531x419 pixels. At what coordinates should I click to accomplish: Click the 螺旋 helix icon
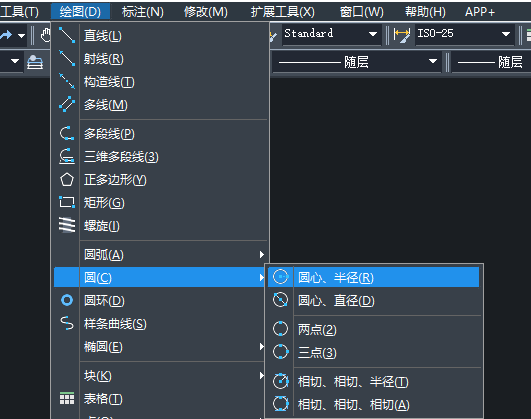click(x=67, y=225)
